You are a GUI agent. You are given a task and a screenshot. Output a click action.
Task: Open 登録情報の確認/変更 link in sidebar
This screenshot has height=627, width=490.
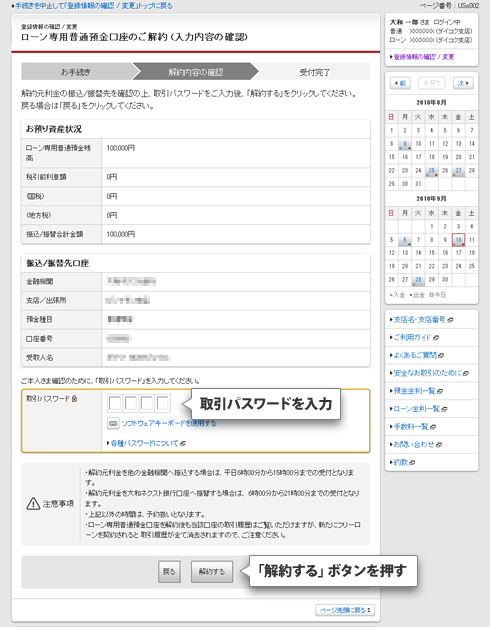424,57
